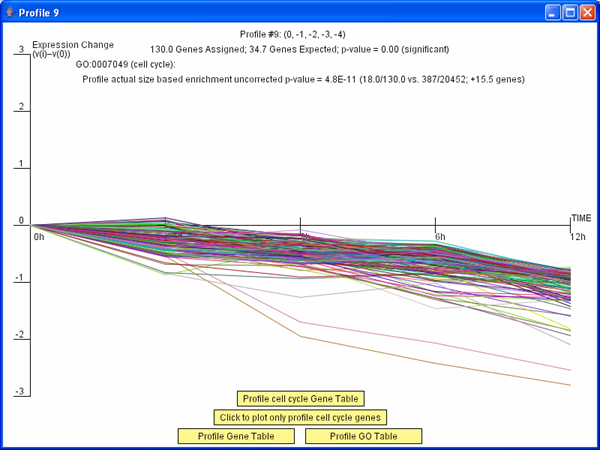Click the Java icon in the title bar

(x=10, y=12)
